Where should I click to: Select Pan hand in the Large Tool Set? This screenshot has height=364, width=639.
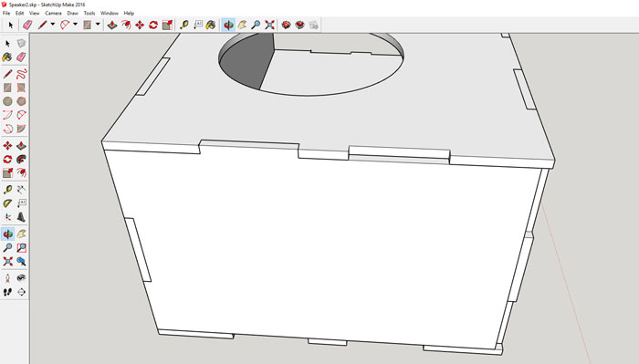(x=21, y=234)
